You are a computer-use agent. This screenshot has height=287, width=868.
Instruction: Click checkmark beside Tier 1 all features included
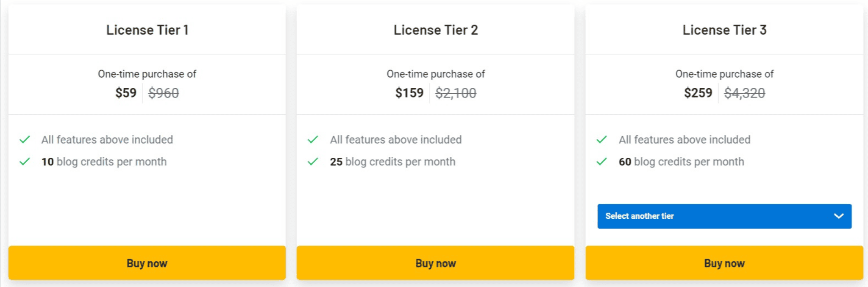25,139
